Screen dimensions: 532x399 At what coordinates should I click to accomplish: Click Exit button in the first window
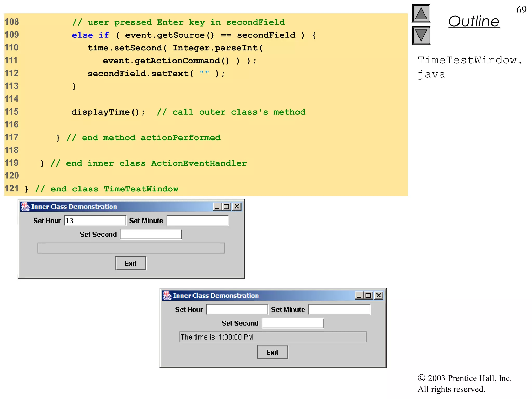(131, 263)
